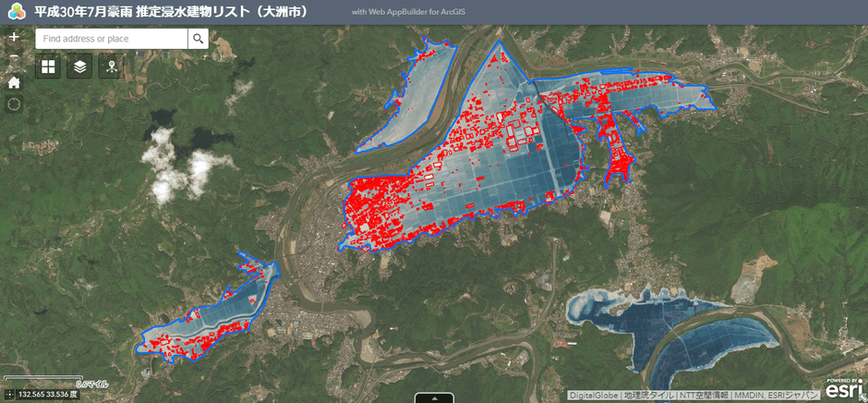This screenshot has height=403, width=868.
Task: Return to the default home extent
Action: click(x=13, y=82)
